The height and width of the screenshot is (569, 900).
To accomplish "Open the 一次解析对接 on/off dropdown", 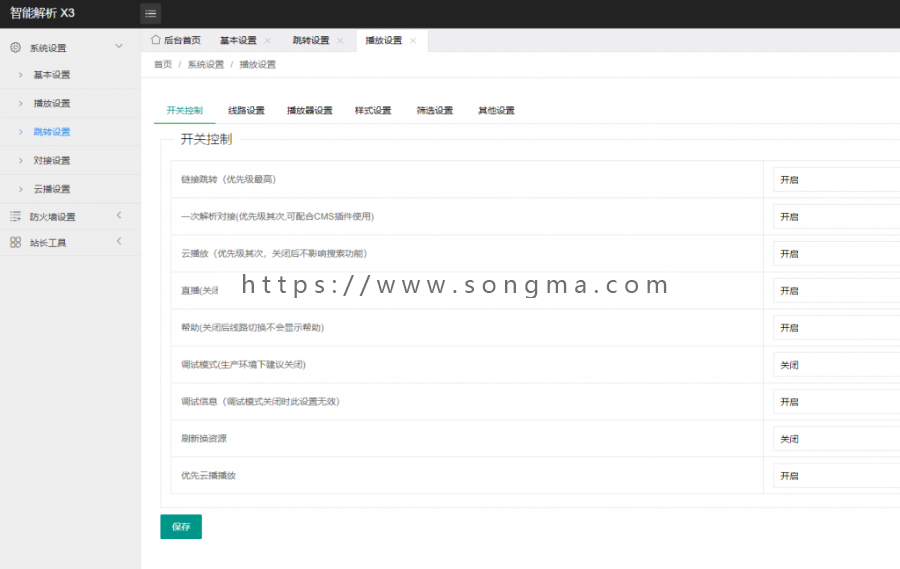I will 836,216.
